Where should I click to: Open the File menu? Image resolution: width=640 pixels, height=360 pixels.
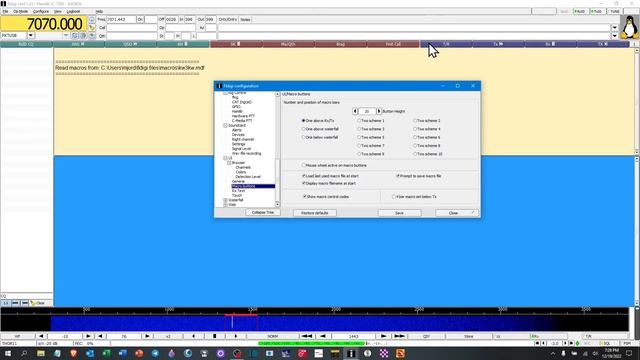[5, 11]
